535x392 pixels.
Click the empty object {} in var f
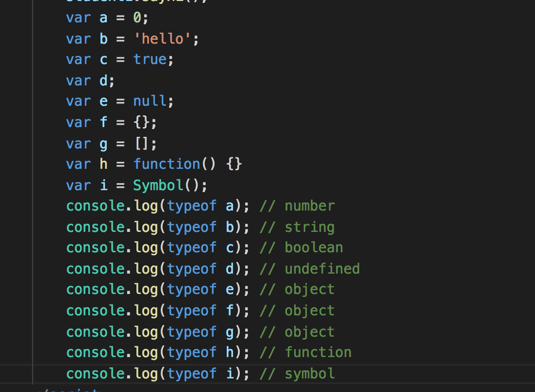point(142,122)
